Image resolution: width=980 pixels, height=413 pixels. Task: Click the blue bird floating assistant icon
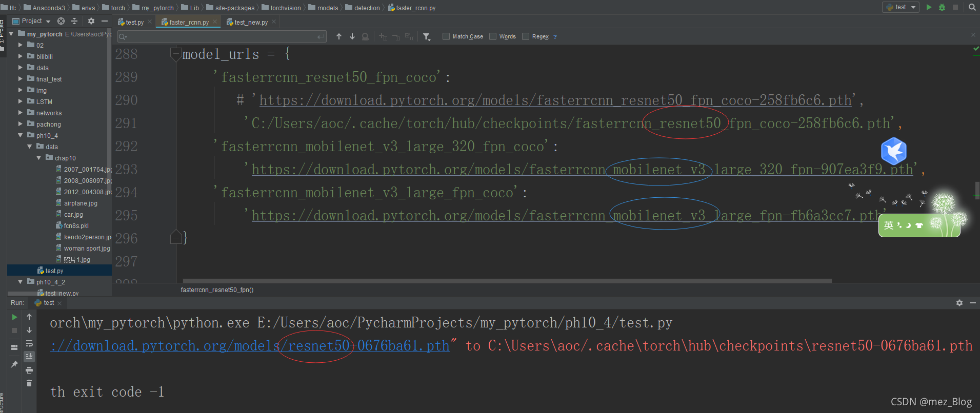pyautogui.click(x=894, y=151)
